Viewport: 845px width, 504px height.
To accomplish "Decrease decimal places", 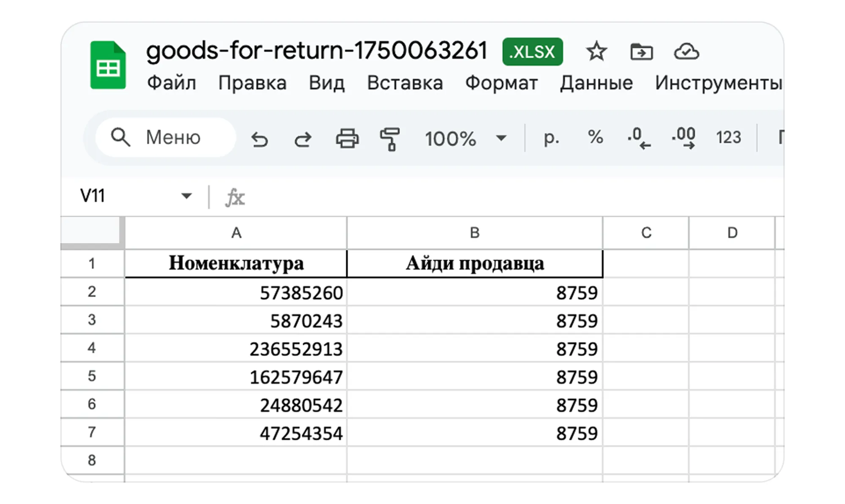I will [639, 138].
